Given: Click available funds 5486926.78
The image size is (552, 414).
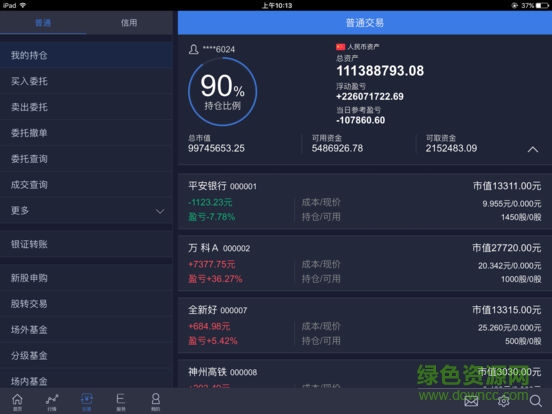Looking at the screenshot, I should [x=337, y=148].
